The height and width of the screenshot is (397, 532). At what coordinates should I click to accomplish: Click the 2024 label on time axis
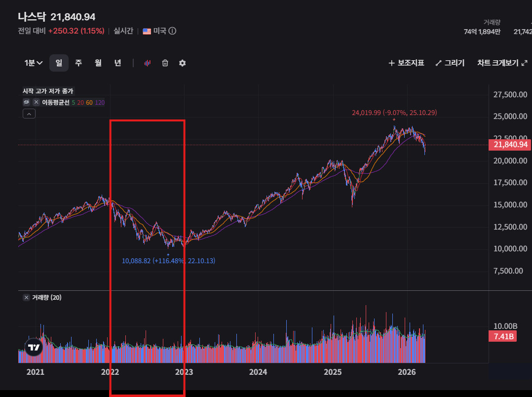click(258, 372)
